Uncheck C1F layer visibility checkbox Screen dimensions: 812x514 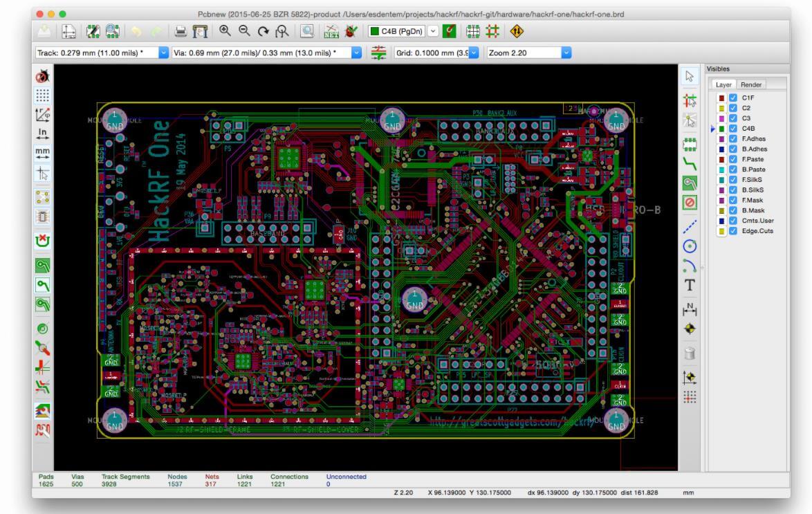click(x=733, y=98)
